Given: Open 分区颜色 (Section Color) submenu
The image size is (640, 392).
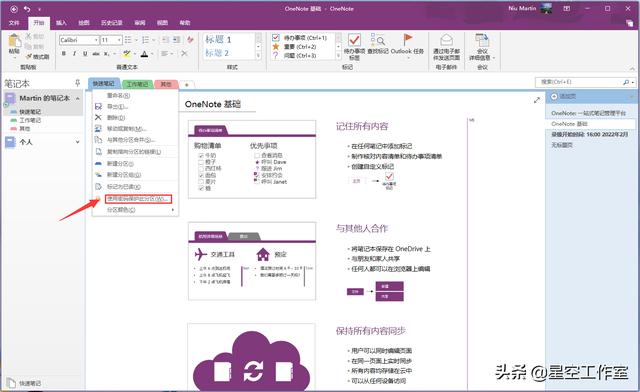Looking at the screenshot, I should (136, 210).
